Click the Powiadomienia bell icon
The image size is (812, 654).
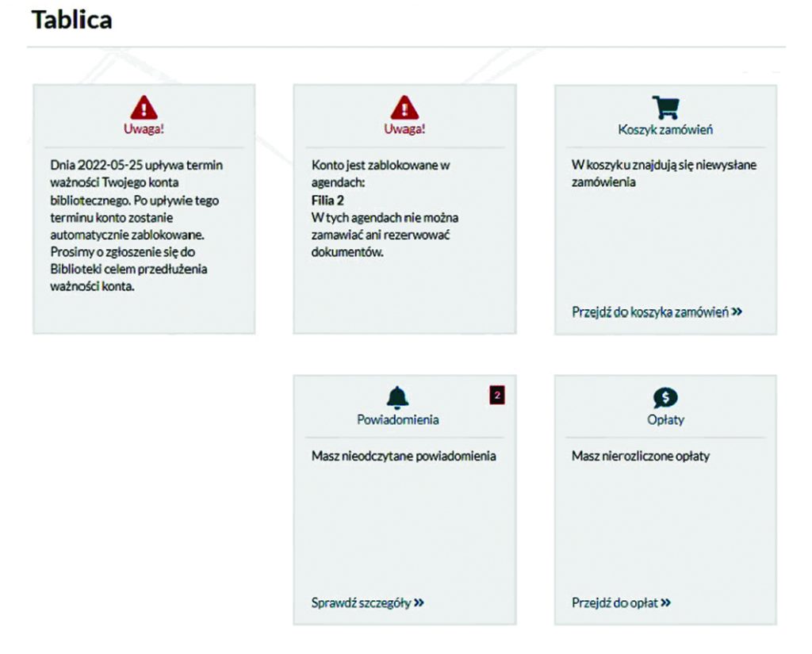[397, 399]
